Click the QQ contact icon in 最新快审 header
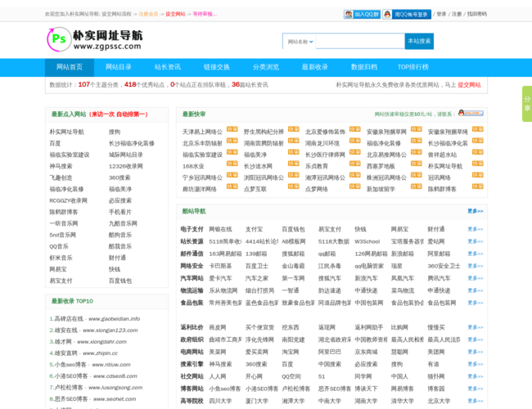 471,114
